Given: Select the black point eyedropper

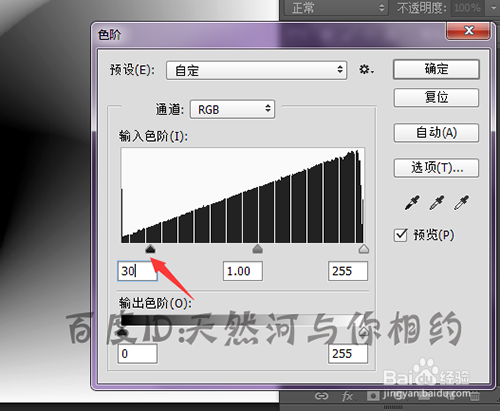Looking at the screenshot, I should click(412, 202).
